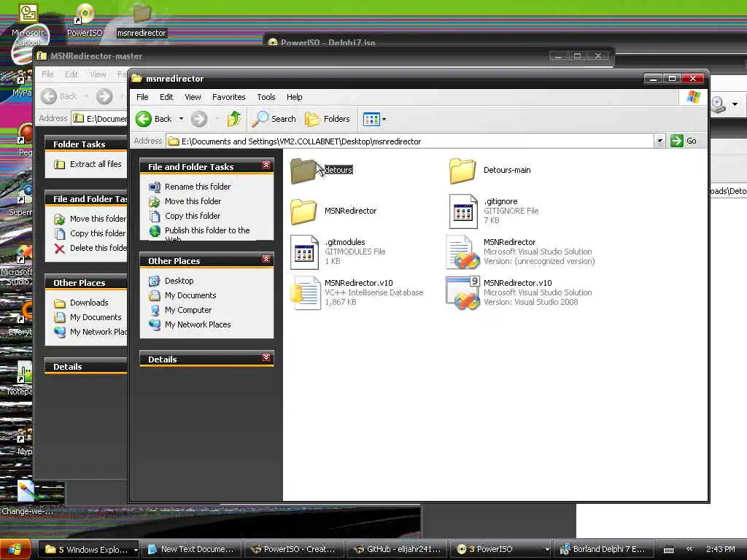Select the .gitignore file icon
Image resolution: width=747 pixels, height=560 pixels.
coord(463,211)
